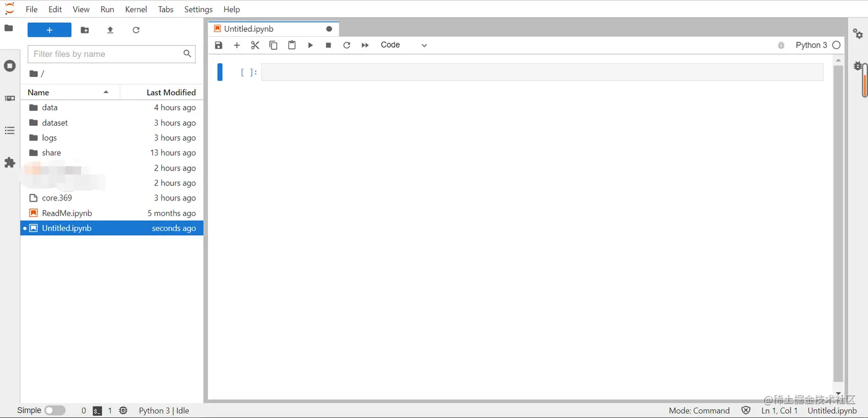Image resolution: width=868 pixels, height=418 pixels.
Task: Click into the empty code cell editor
Action: [542, 72]
